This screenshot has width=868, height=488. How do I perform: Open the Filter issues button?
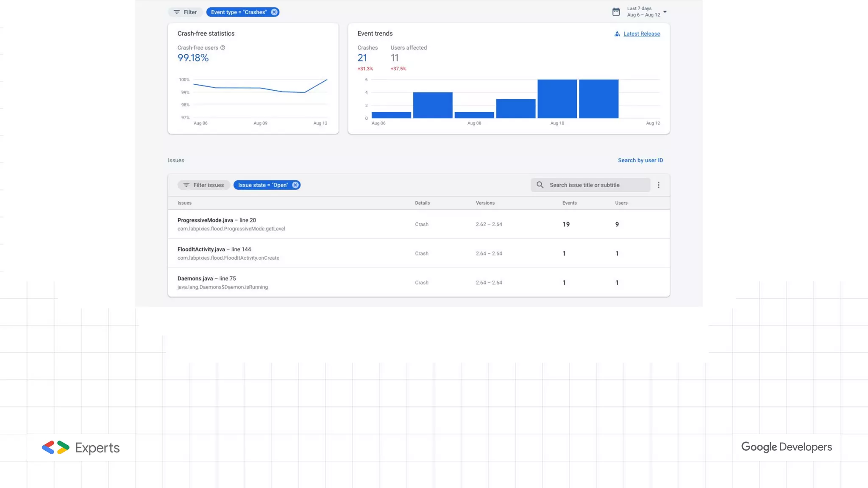[203, 185]
